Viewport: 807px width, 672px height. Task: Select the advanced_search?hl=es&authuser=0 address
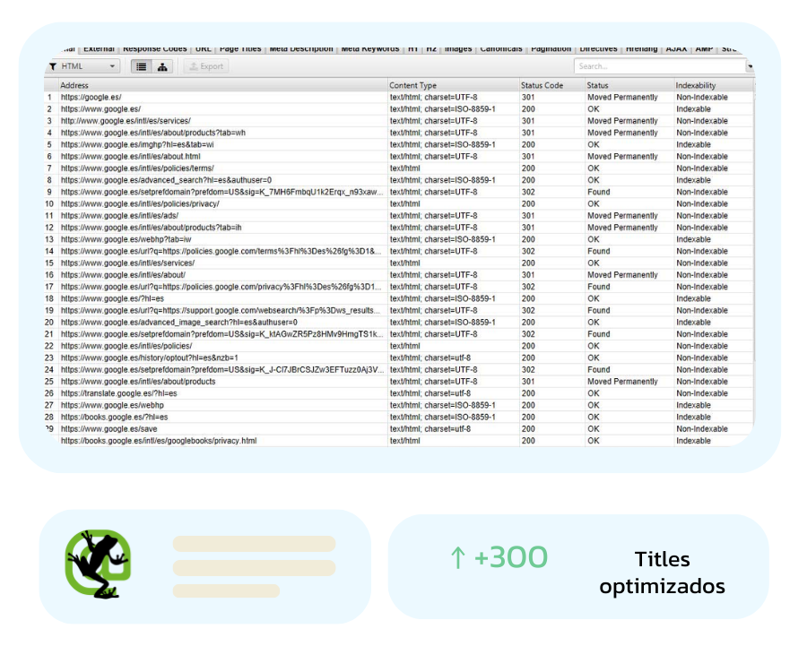click(x=166, y=180)
